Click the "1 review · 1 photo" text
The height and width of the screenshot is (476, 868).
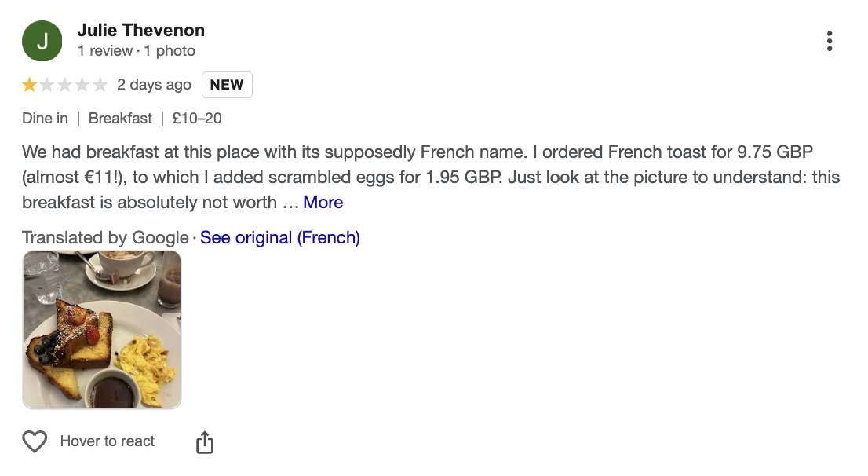pyautogui.click(x=137, y=51)
